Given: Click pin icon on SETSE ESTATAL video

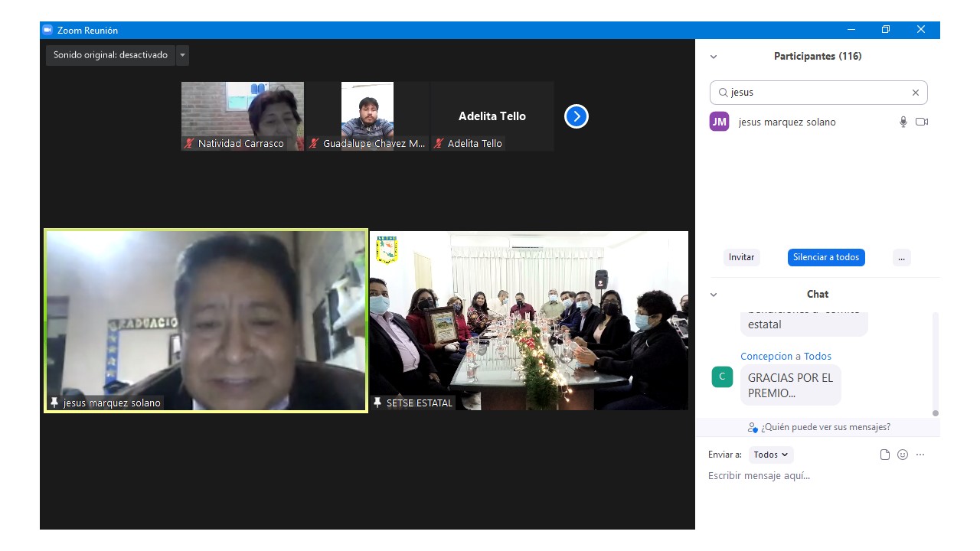Looking at the screenshot, I should [377, 403].
